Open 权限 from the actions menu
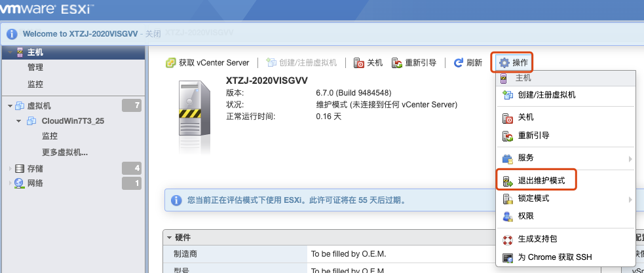The image size is (644, 273). point(566,216)
